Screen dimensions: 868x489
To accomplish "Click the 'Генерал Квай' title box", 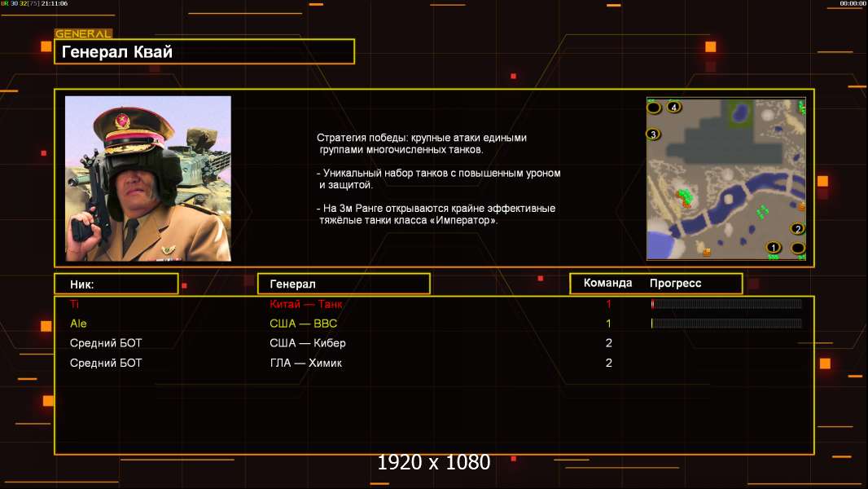I will [204, 51].
